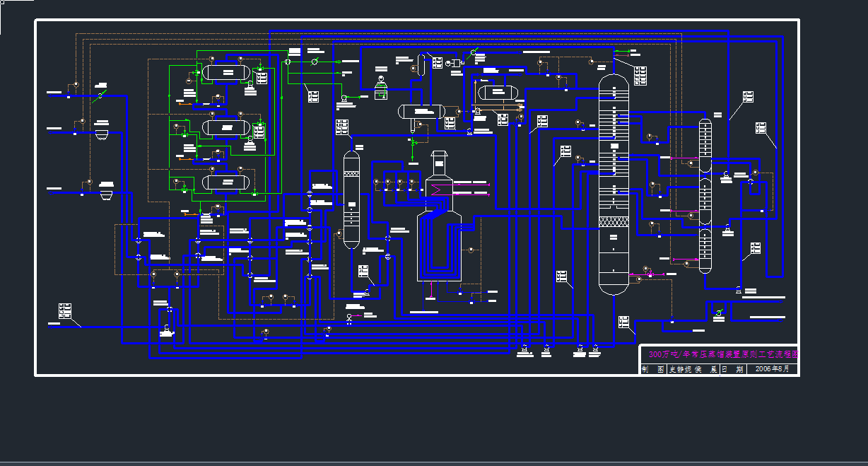This screenshot has width=868, height=466.
Task: Select the data table near main column top
Action: tap(640, 75)
